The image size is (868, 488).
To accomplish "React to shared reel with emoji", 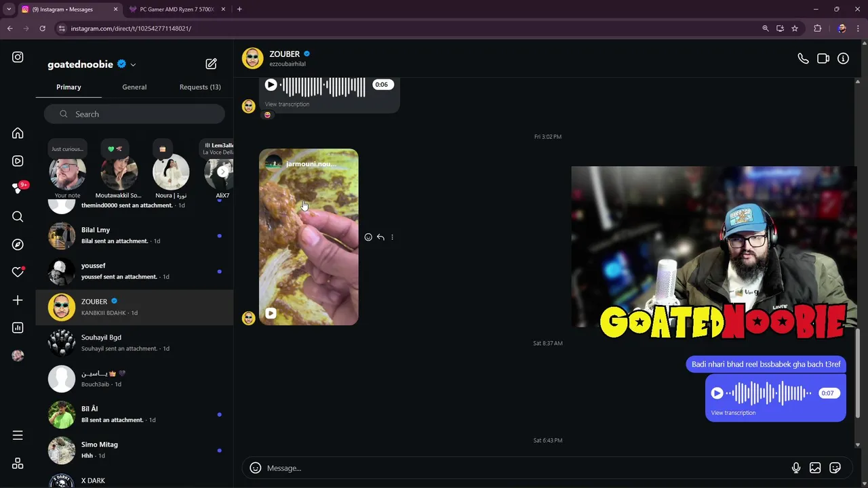I will tap(368, 237).
